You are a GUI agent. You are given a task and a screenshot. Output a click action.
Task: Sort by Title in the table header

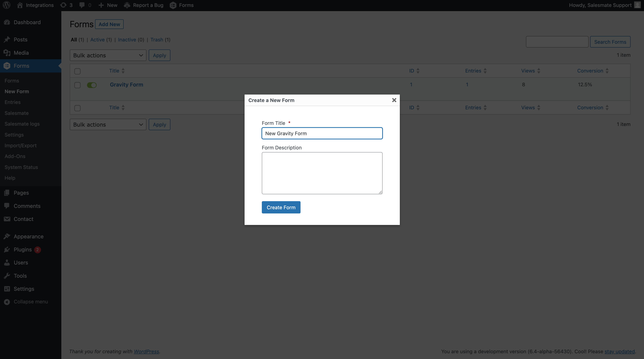pos(117,71)
